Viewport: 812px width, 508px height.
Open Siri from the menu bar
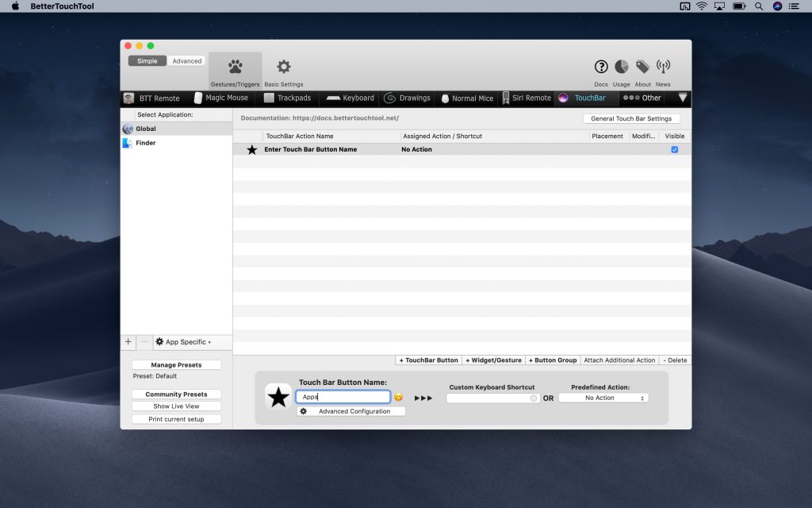[777, 6]
